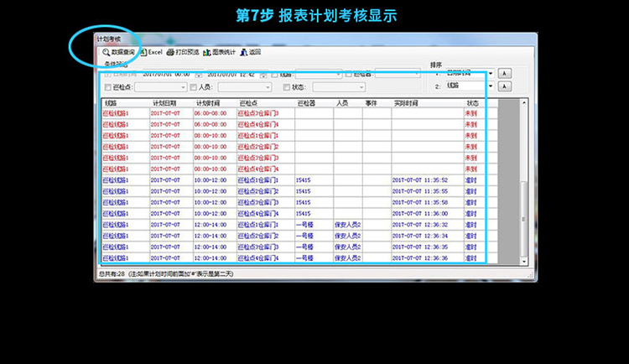Open the 人员 dropdown list
The height and width of the screenshot is (364, 629).
(x=267, y=86)
